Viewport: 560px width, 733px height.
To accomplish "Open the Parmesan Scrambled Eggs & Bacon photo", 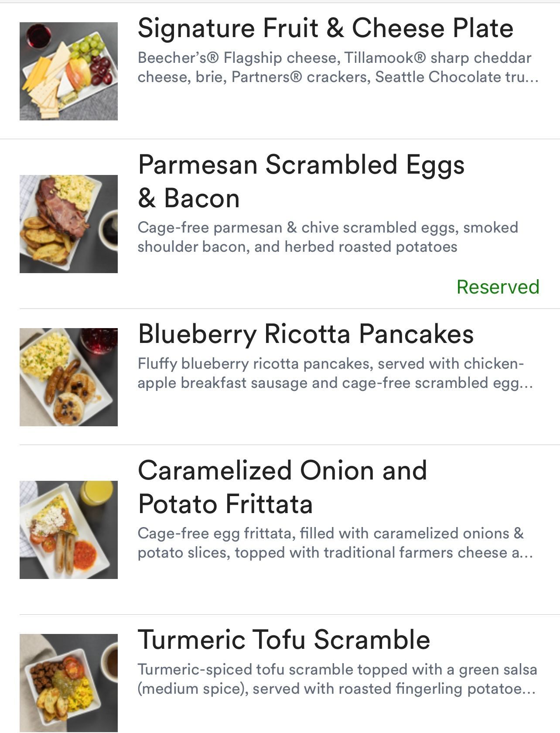I will coord(68,224).
